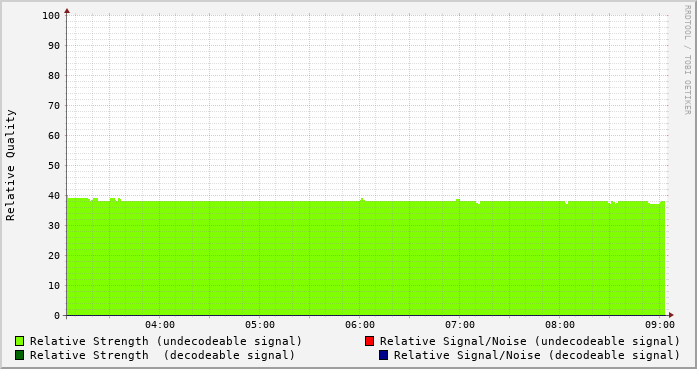Click the RRDTOOL / TOBI OETIKER watermark
The width and height of the screenshot is (697, 369).
tap(687, 60)
